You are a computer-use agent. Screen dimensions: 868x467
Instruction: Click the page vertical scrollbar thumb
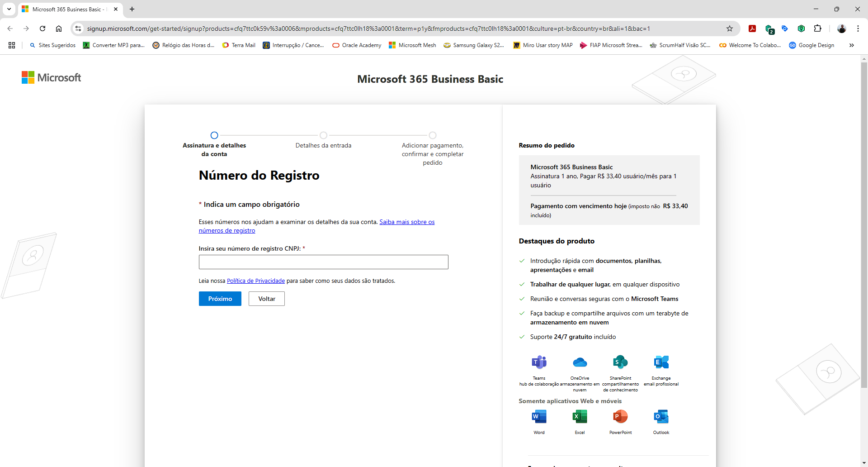coord(864,225)
